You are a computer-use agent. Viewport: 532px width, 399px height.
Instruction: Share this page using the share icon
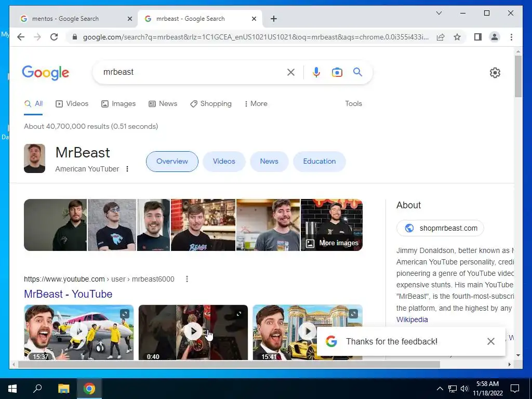tap(441, 37)
